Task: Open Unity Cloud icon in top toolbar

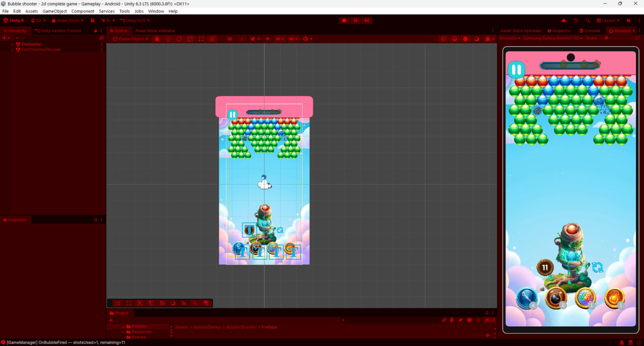Action: (x=564, y=20)
